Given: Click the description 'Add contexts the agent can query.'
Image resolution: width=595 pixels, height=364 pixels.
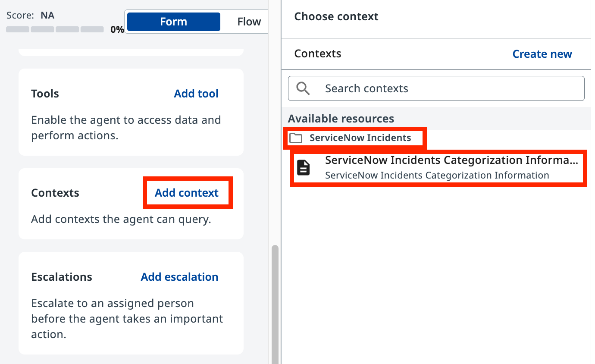Looking at the screenshot, I should (x=121, y=219).
